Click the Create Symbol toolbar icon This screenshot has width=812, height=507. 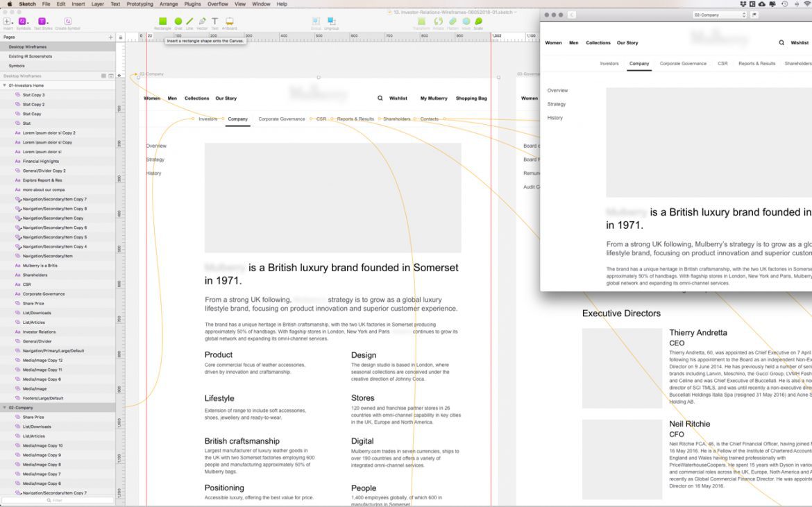pyautogui.click(x=67, y=22)
